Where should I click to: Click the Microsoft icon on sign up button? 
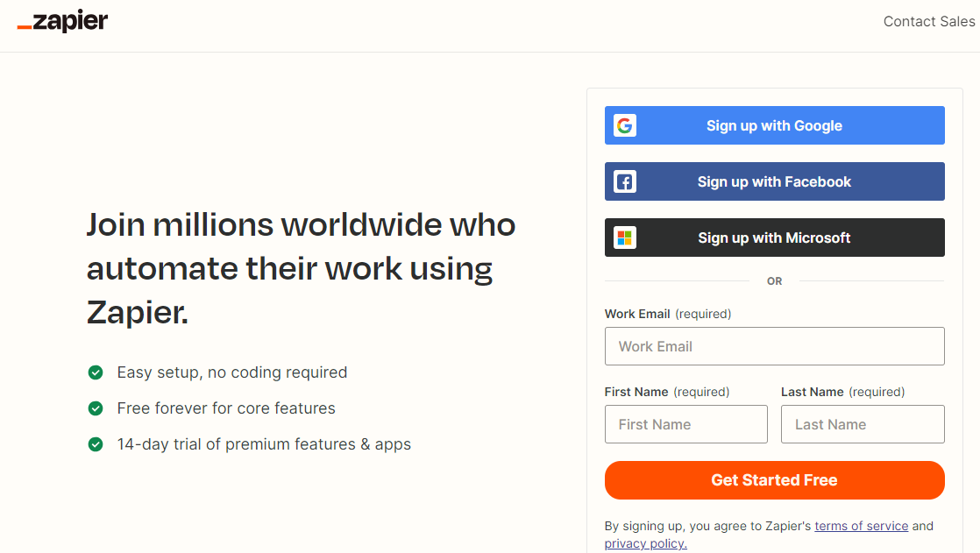pos(624,238)
